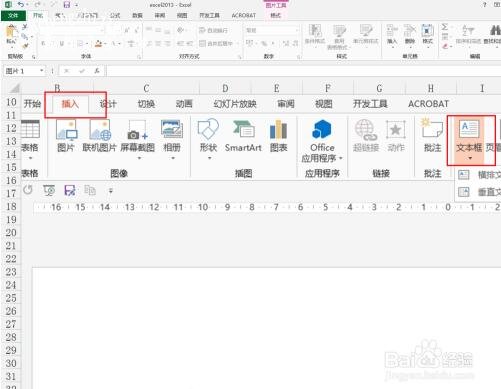Click the Save icon in Excel's title bar

point(67,5)
